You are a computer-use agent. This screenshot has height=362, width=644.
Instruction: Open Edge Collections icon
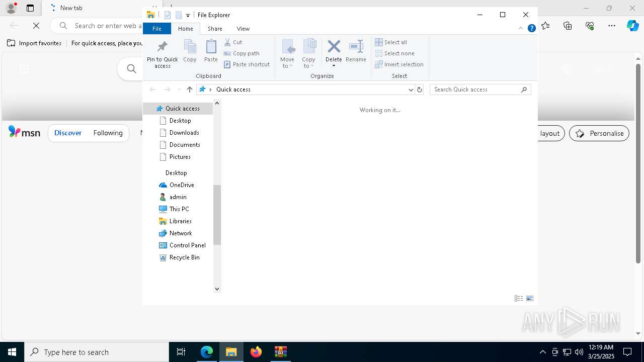tap(568, 26)
